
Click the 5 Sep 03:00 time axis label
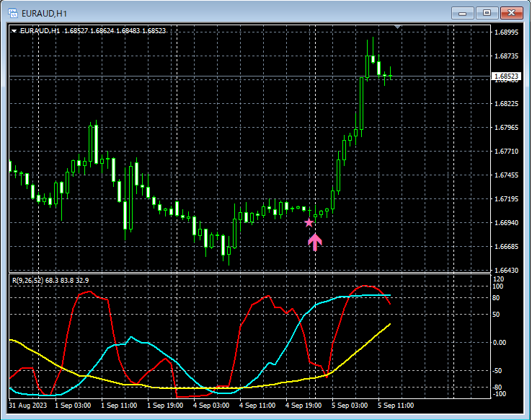pyautogui.click(x=350, y=406)
